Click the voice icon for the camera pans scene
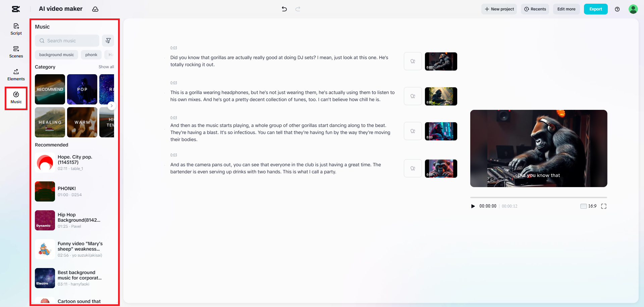This screenshot has height=307, width=644. [413, 168]
